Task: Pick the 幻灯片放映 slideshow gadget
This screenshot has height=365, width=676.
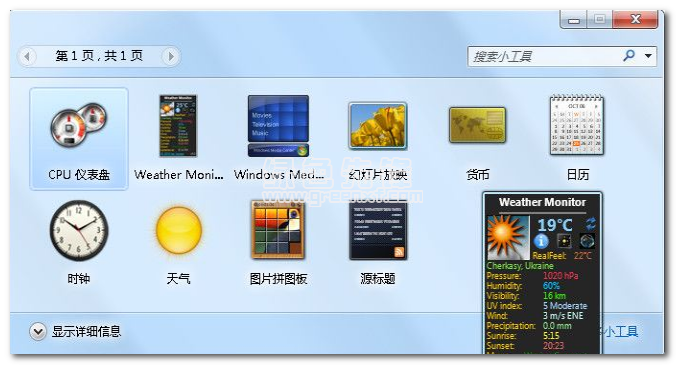Action: pyautogui.click(x=378, y=126)
